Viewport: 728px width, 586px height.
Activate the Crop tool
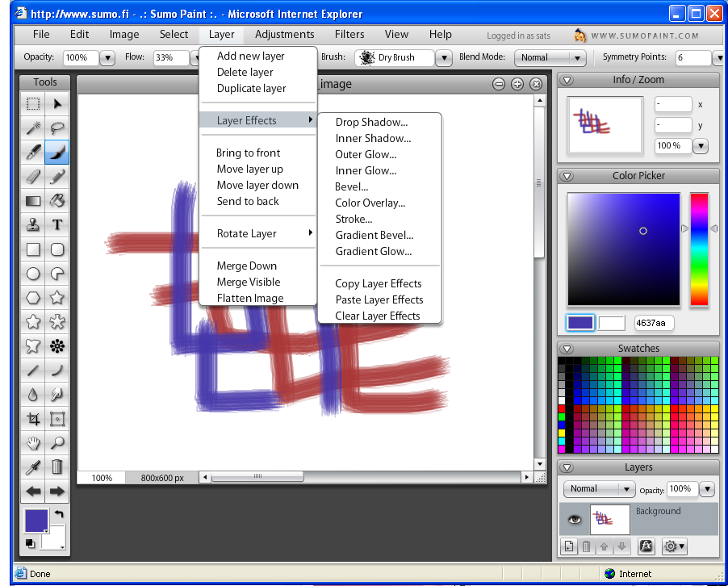33,418
